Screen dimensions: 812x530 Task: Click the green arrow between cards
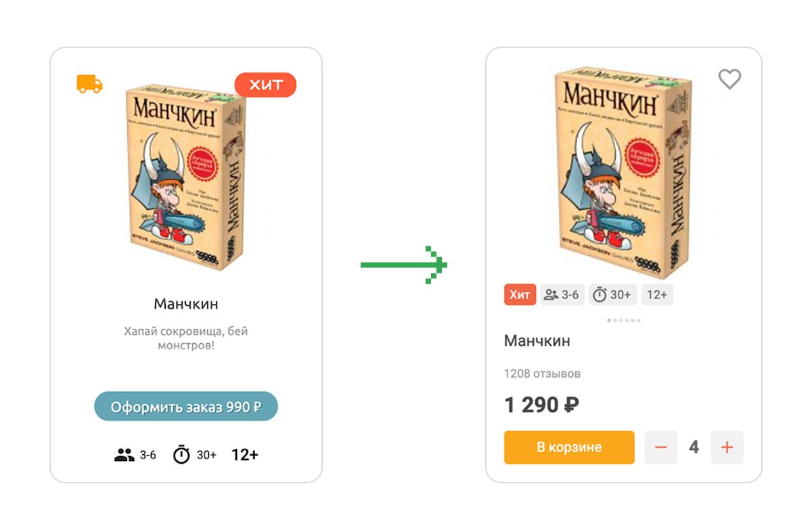pos(404,265)
